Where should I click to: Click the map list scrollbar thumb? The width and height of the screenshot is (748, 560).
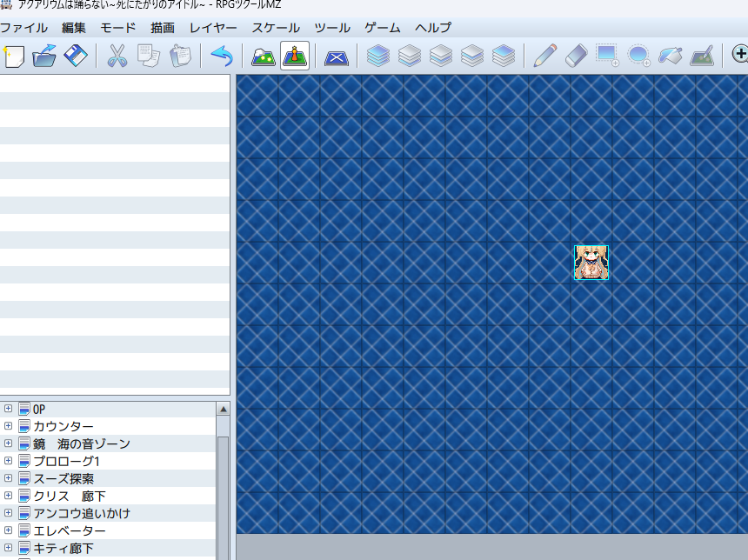tap(223, 498)
